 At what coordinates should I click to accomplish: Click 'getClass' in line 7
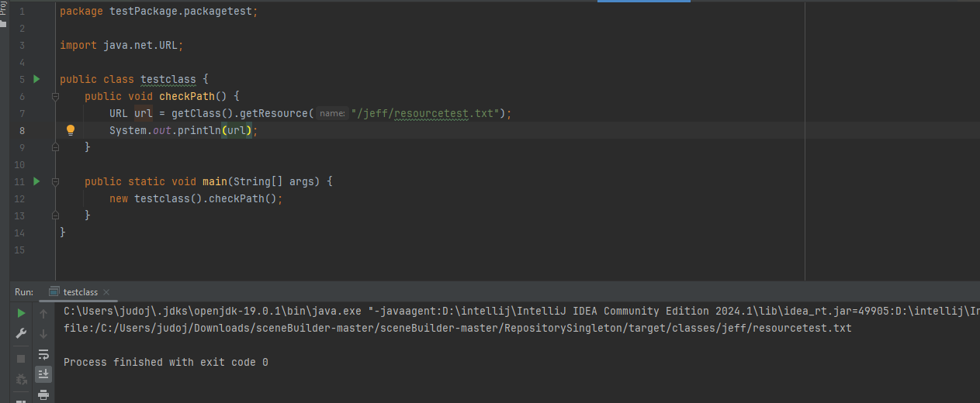196,113
